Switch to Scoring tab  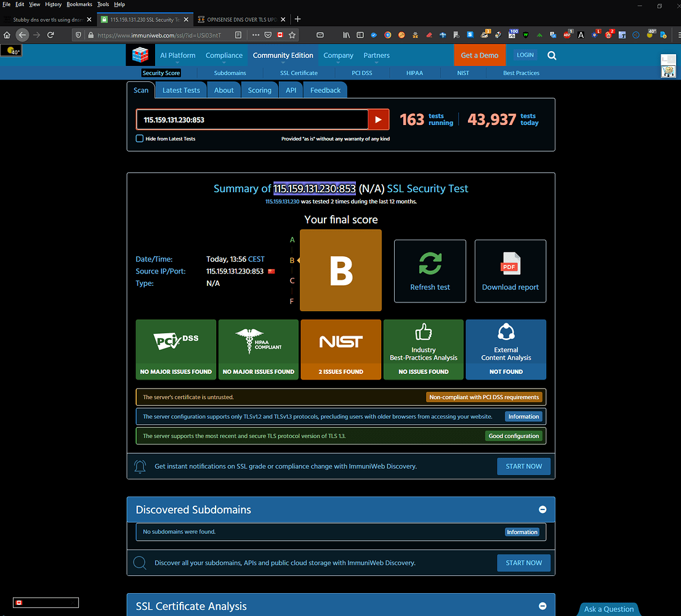[260, 90]
